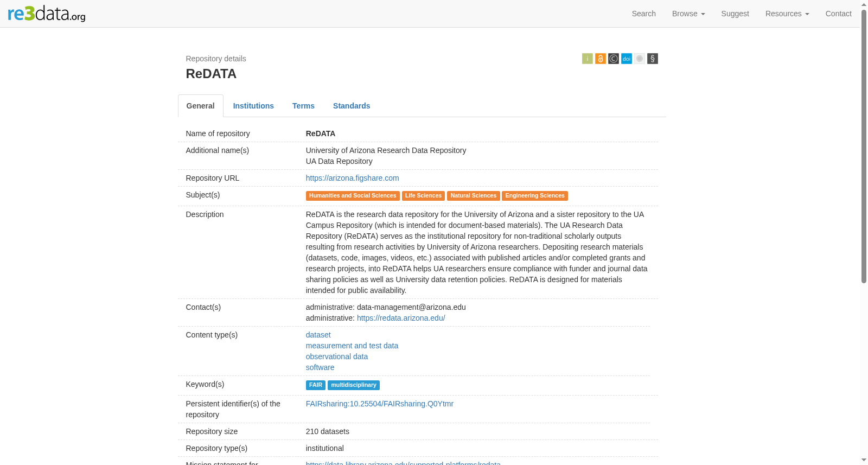This screenshot has height=465, width=868.
Task: Click the section sign policy badge
Action: pyautogui.click(x=652, y=59)
